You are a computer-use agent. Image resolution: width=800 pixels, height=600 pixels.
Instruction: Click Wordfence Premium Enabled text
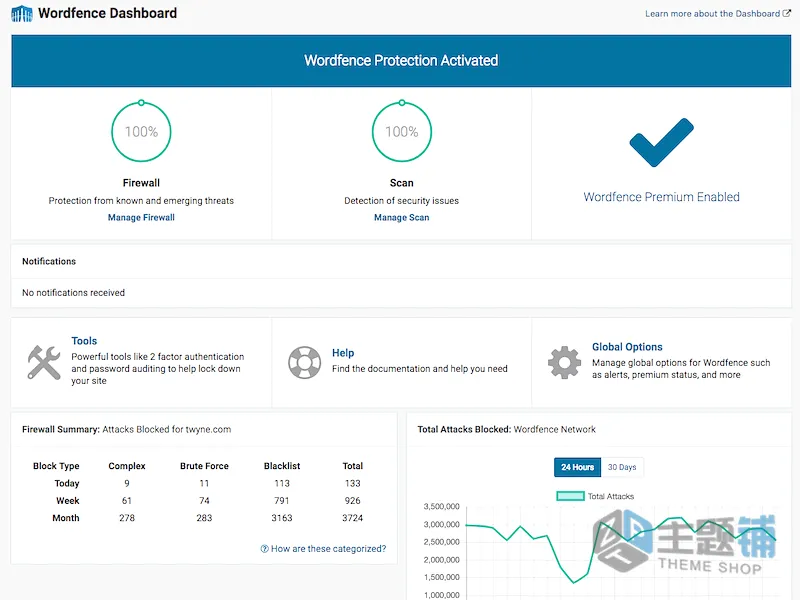[x=662, y=197]
